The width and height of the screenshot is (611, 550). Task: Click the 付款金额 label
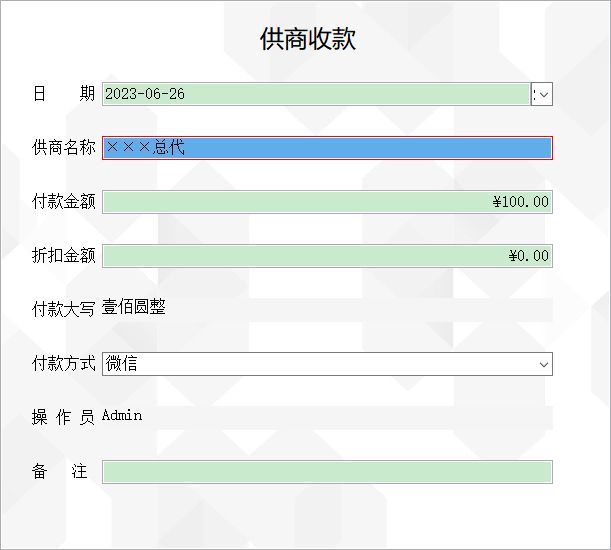(x=64, y=202)
